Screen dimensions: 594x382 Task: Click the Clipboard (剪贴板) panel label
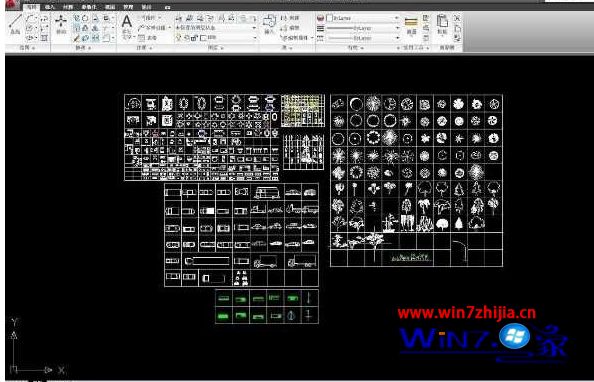tap(448, 48)
